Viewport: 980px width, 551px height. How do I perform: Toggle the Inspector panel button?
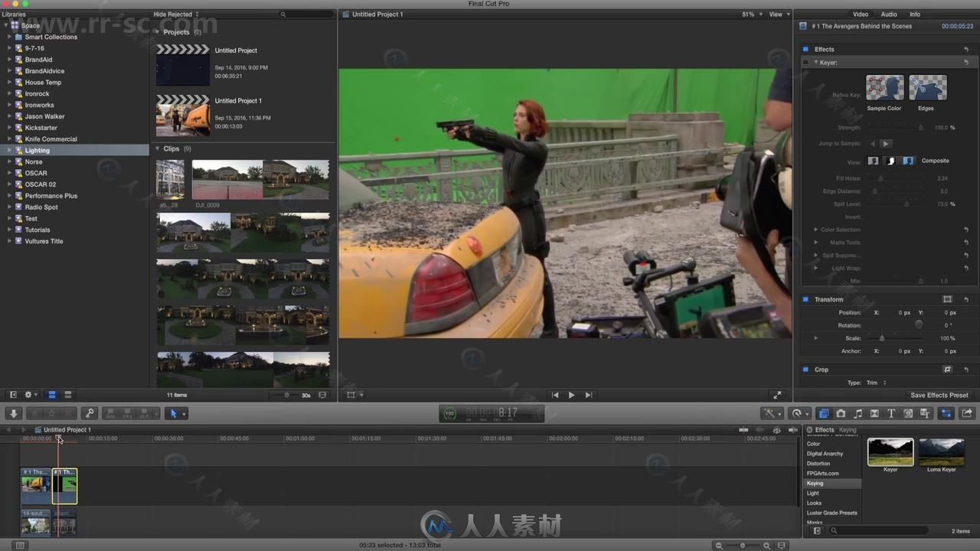pyautogui.click(x=946, y=413)
